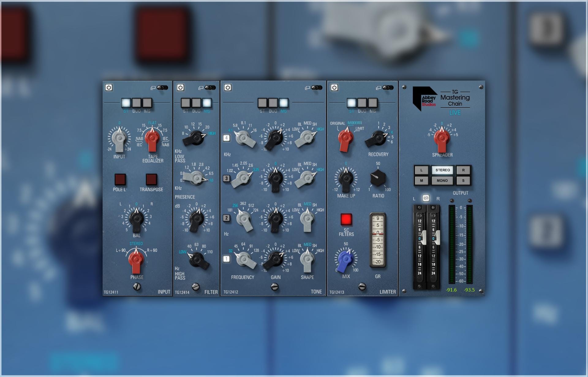This screenshot has width=588, height=377.
Task: Toggle the red SC FILTERS button
Action: click(346, 219)
